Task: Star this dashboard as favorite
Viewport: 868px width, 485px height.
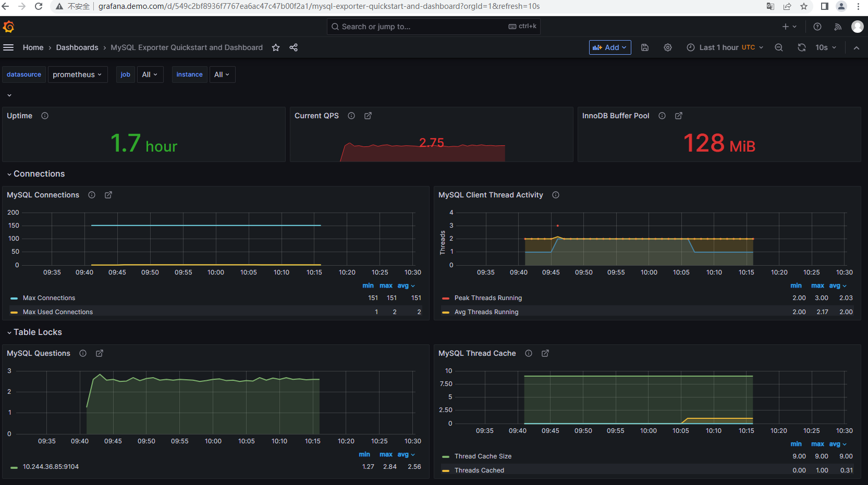Action: 276,47
